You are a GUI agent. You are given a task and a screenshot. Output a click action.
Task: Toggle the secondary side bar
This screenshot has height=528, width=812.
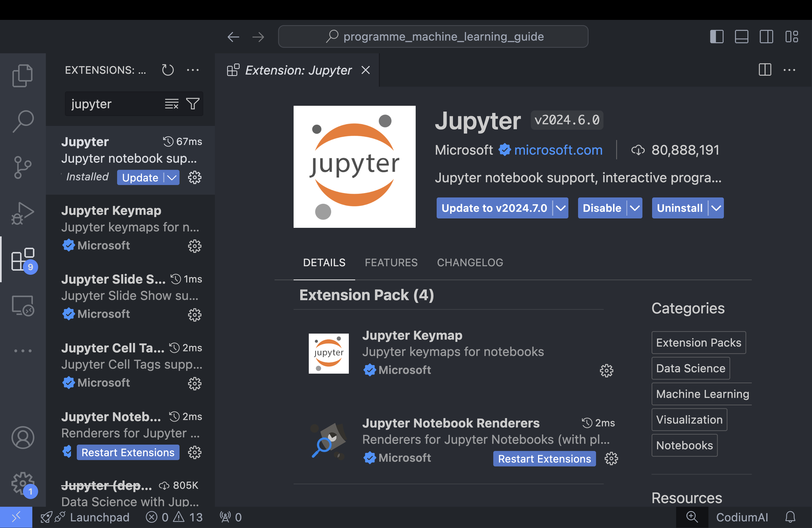pos(767,37)
